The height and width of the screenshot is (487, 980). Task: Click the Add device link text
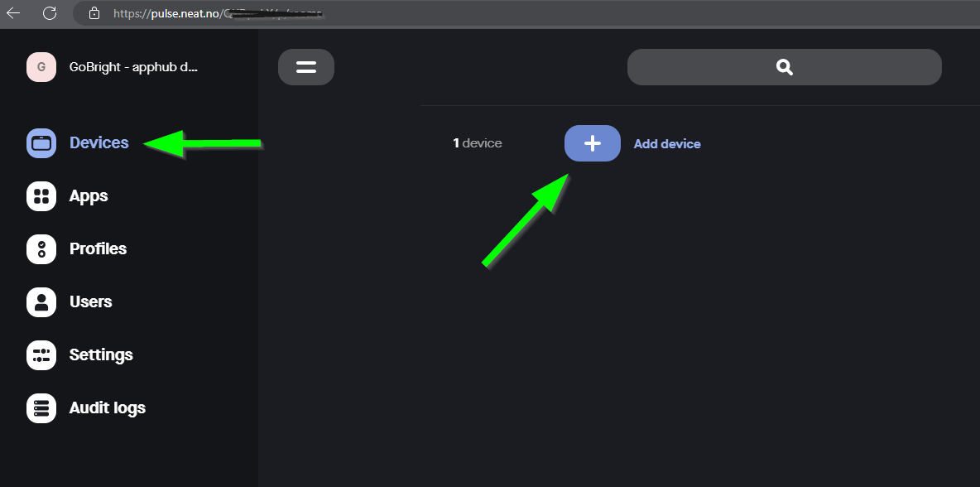tap(667, 144)
